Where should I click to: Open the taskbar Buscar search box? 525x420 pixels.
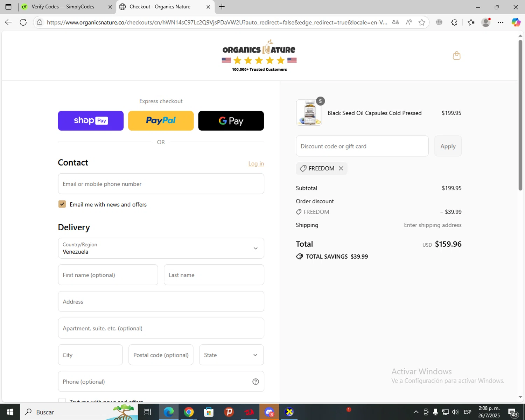(x=79, y=412)
